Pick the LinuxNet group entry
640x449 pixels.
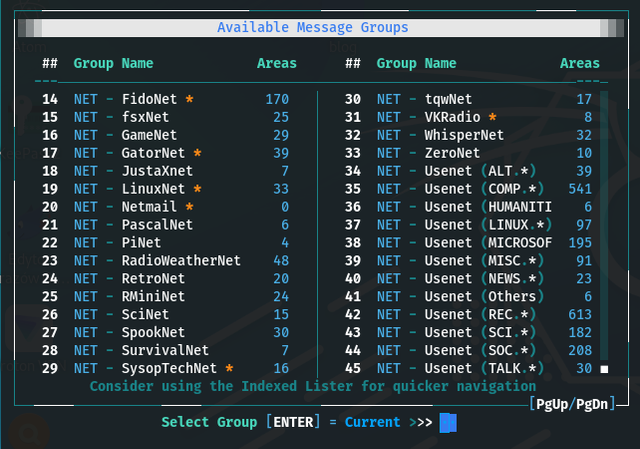click(x=165, y=189)
